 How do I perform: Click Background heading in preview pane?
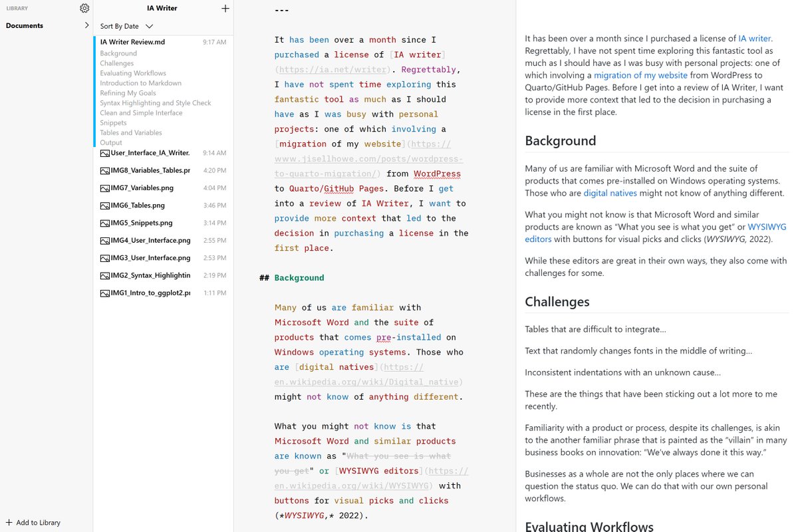(561, 141)
